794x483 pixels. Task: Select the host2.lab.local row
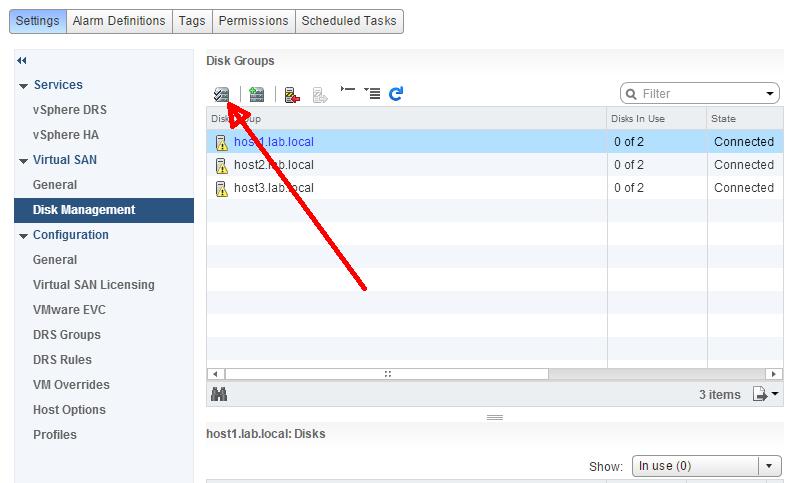click(495, 165)
